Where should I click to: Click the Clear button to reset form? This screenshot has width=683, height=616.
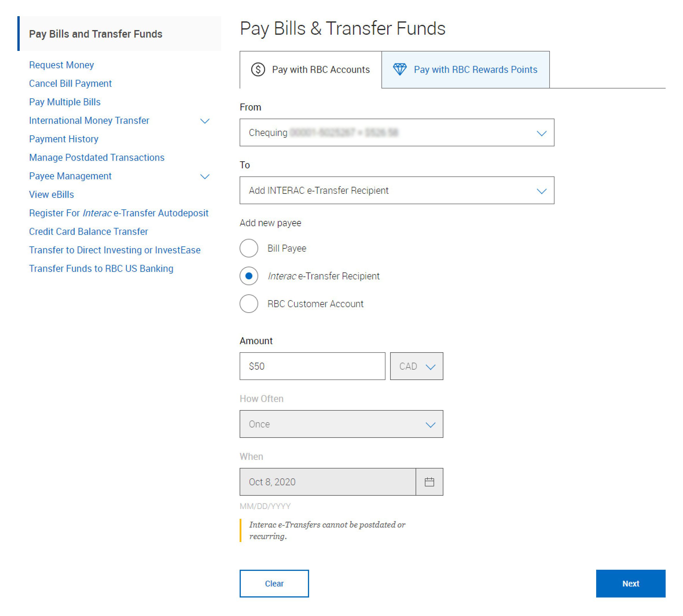[x=274, y=583]
